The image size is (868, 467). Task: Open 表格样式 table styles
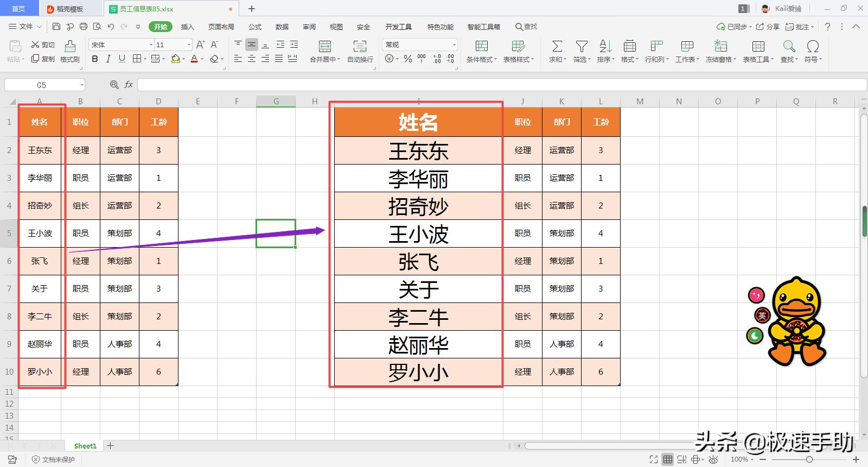[x=519, y=52]
